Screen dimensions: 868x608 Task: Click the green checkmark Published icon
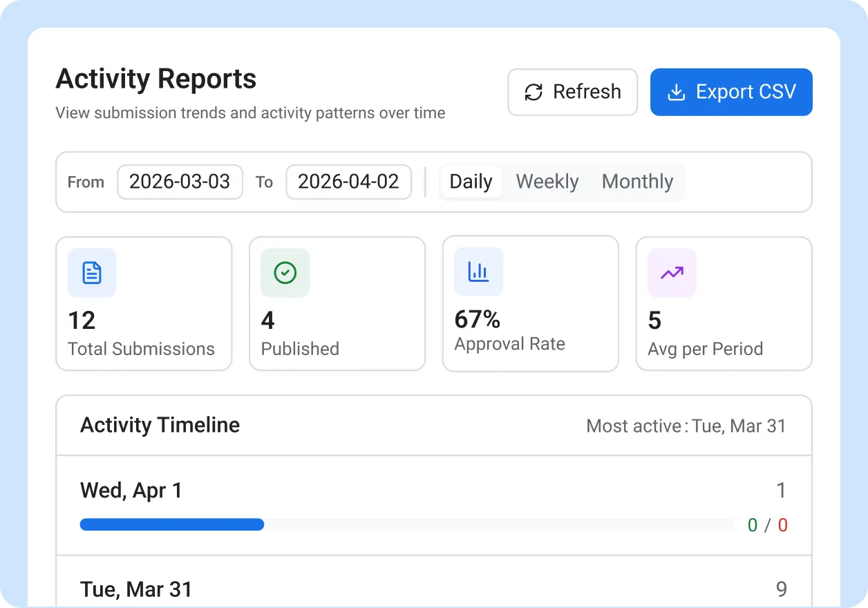pos(285,273)
